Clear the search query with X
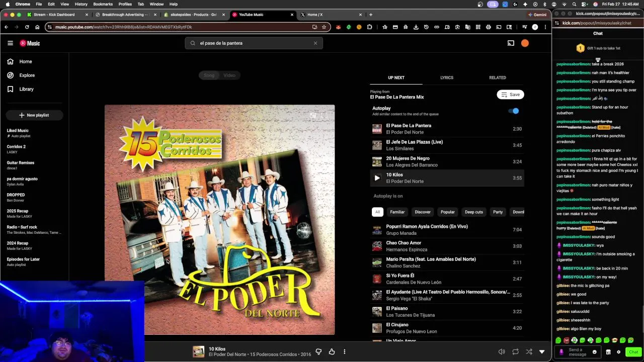 click(x=315, y=43)
